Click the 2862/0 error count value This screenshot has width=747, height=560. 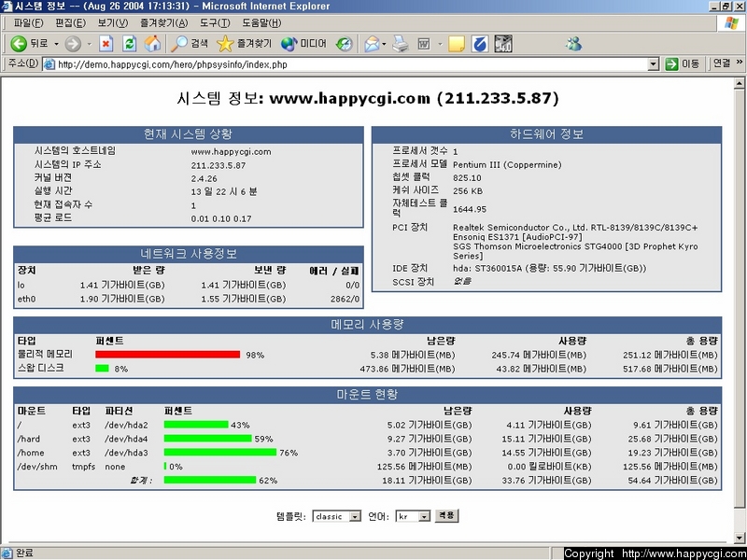tap(345, 300)
